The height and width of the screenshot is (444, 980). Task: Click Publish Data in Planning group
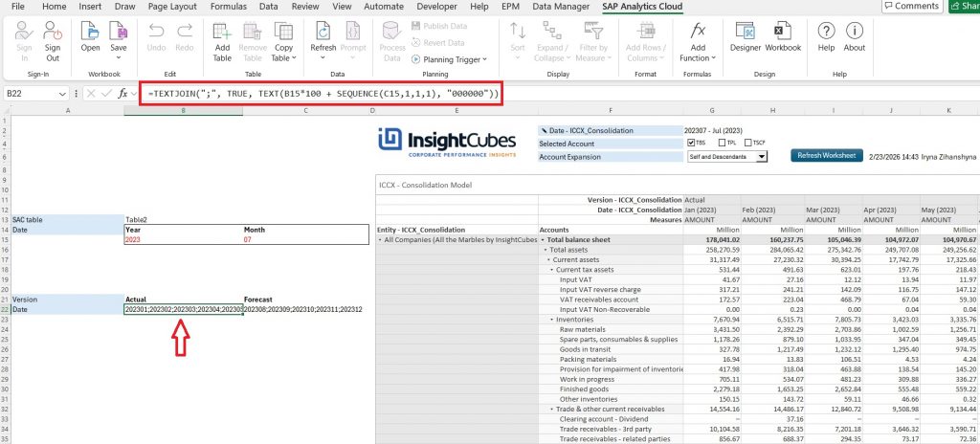[x=439, y=26]
